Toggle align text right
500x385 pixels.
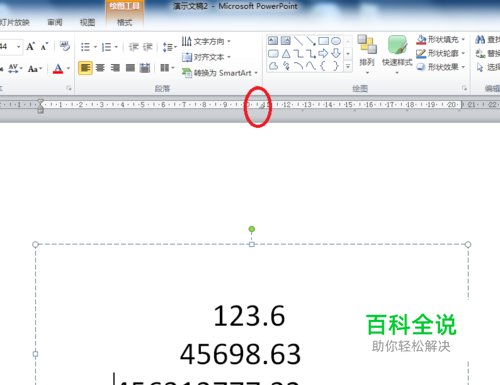pos(115,68)
